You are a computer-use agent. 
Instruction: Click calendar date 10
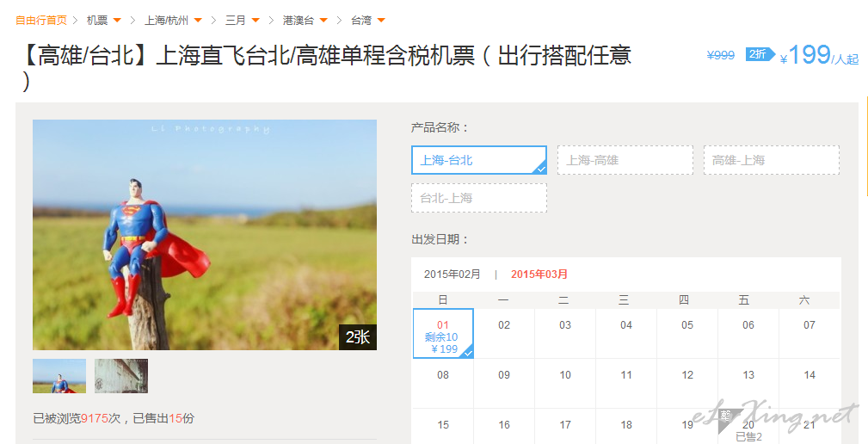565,383
